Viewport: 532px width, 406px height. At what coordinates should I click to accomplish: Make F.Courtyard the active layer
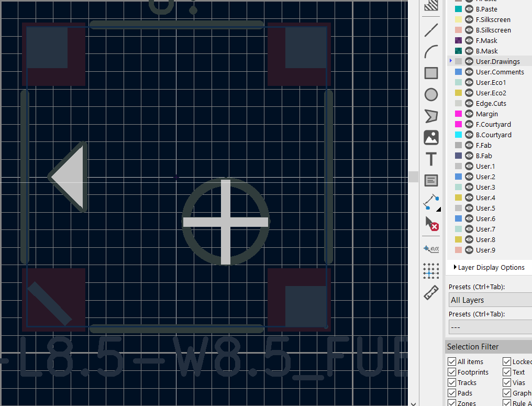pyautogui.click(x=493, y=124)
